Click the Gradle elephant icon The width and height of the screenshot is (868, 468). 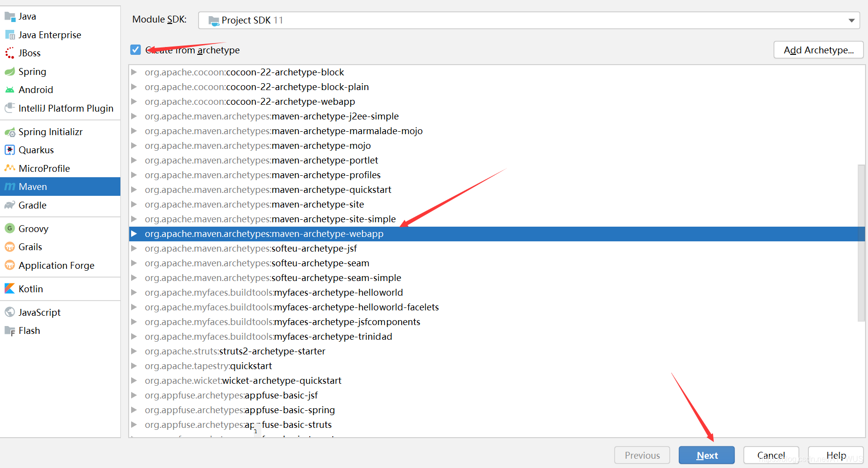point(10,205)
